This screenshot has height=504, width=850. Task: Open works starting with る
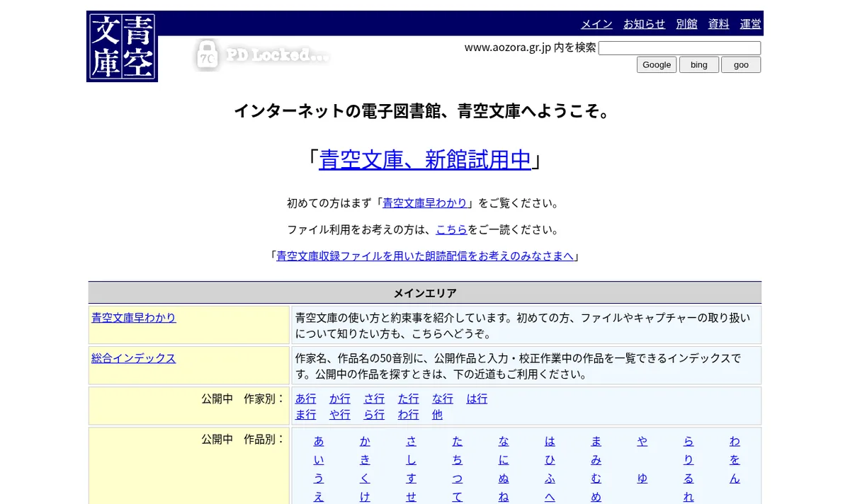(x=688, y=478)
